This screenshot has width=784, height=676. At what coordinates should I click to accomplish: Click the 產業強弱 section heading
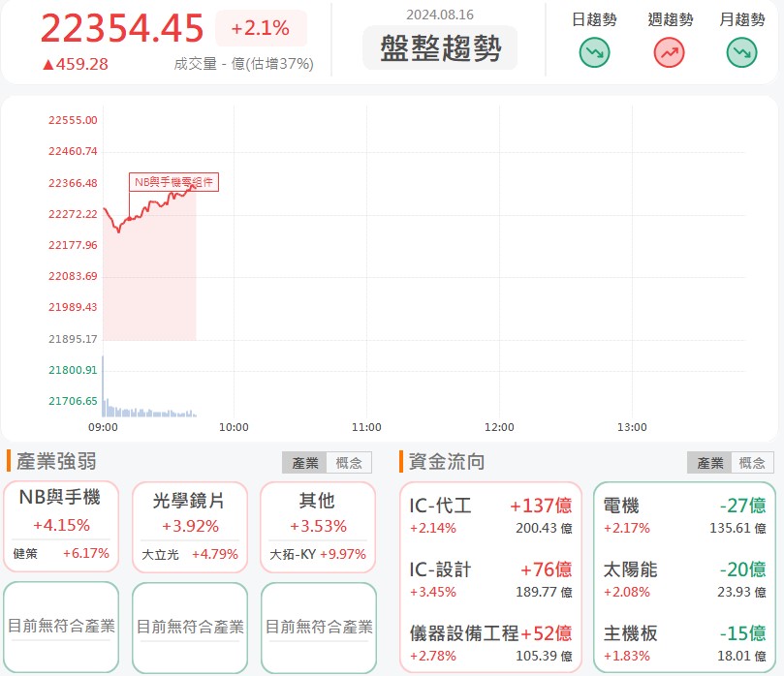tap(56, 461)
